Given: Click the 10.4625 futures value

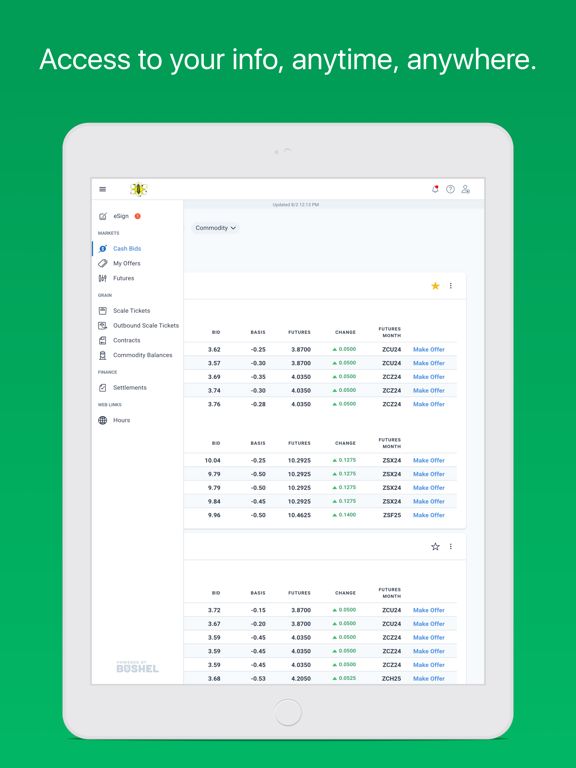Looking at the screenshot, I should point(299,515).
